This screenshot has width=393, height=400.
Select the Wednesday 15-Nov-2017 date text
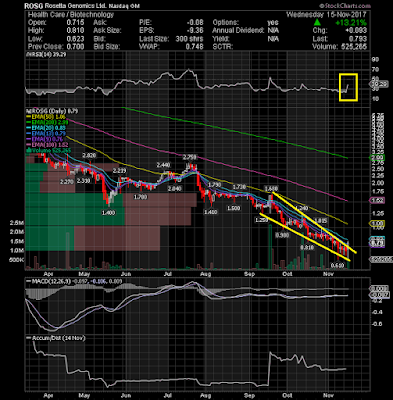pos(326,15)
